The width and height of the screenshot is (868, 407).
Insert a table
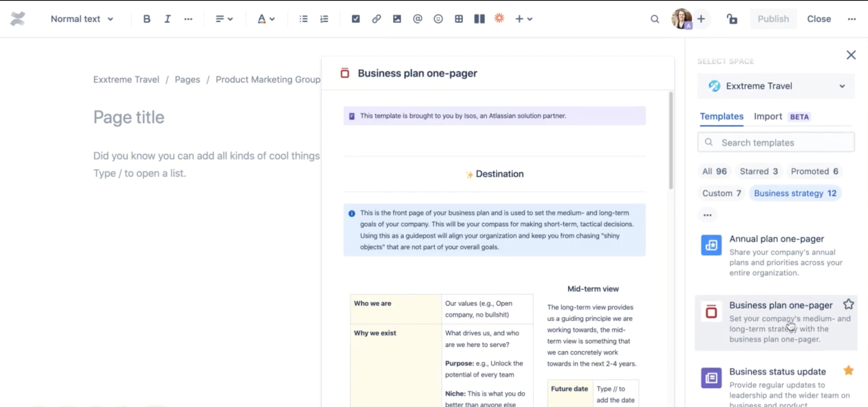tap(459, 19)
